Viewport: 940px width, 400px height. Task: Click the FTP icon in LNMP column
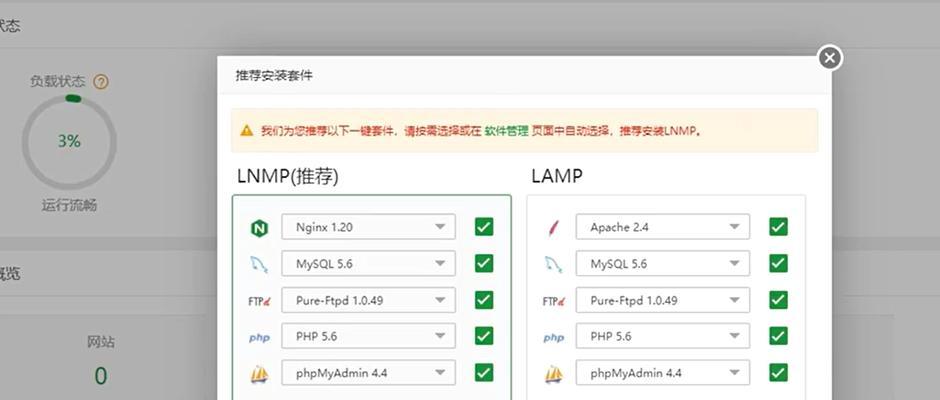(x=259, y=301)
